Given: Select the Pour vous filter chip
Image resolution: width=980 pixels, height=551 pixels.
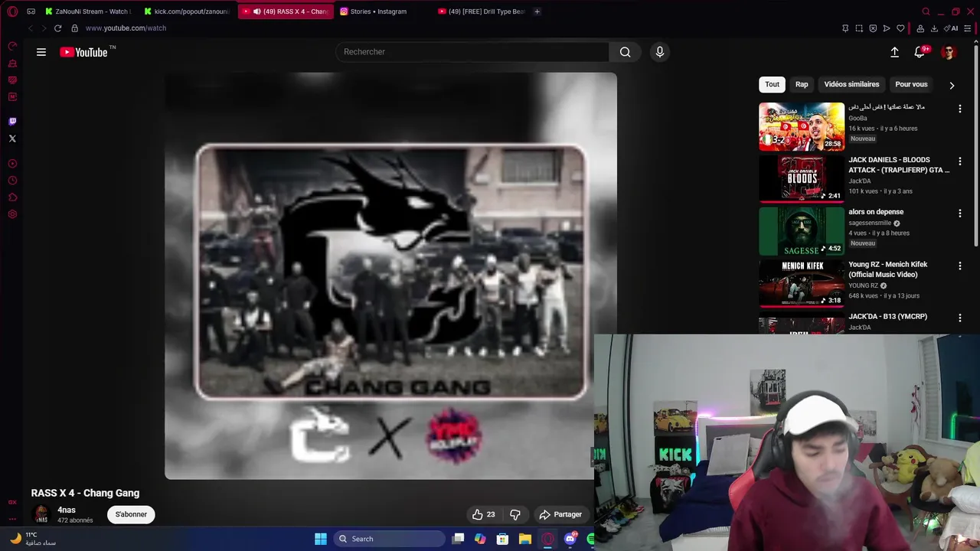Looking at the screenshot, I should [911, 84].
